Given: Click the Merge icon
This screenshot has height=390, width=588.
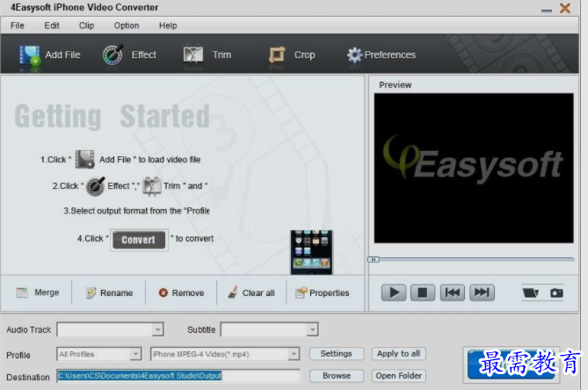Looking at the screenshot, I should point(22,292).
